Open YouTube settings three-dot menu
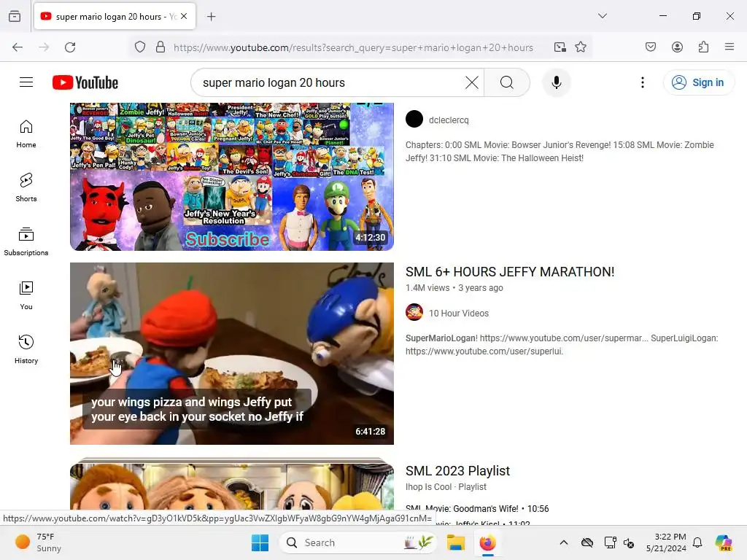Image resolution: width=747 pixels, height=560 pixels. [642, 82]
